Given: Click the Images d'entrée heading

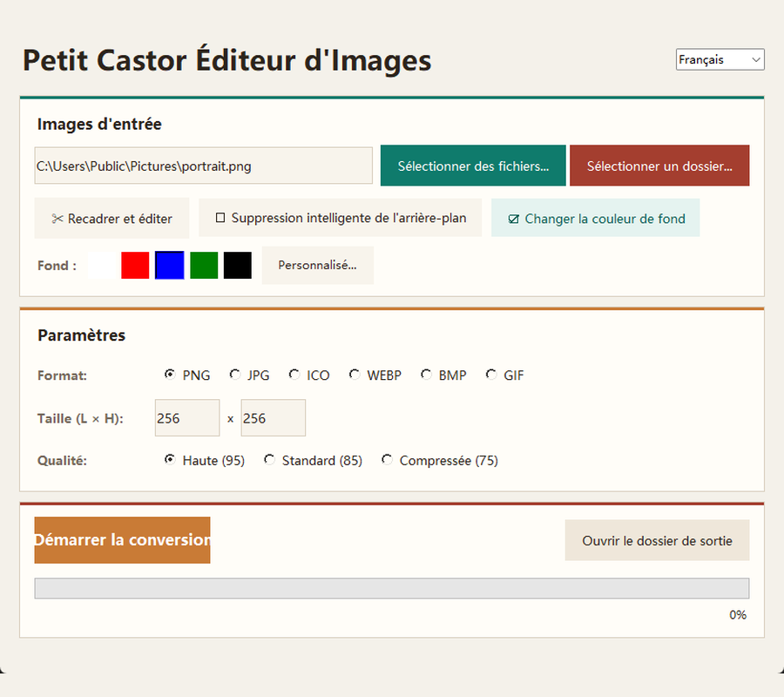Looking at the screenshot, I should [x=99, y=124].
